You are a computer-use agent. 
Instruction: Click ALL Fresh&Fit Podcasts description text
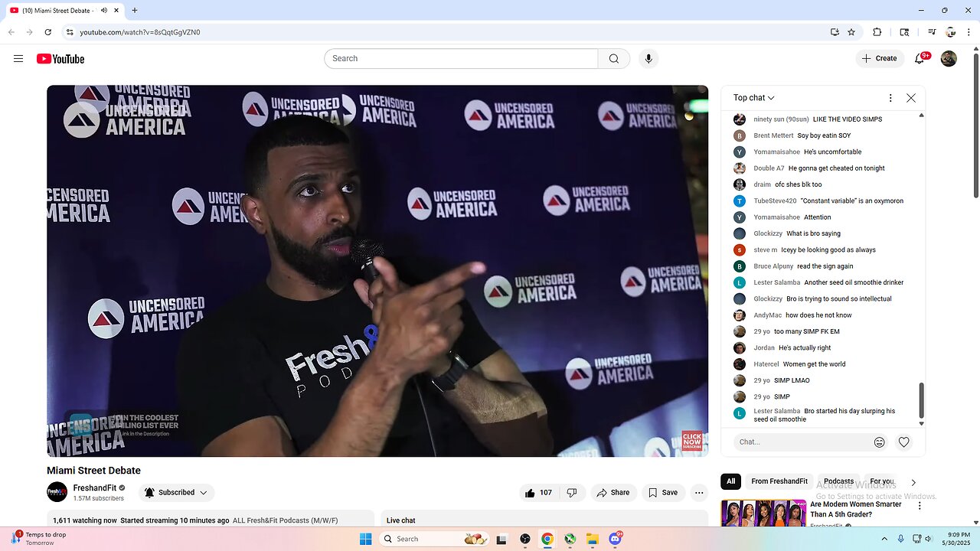285,520
